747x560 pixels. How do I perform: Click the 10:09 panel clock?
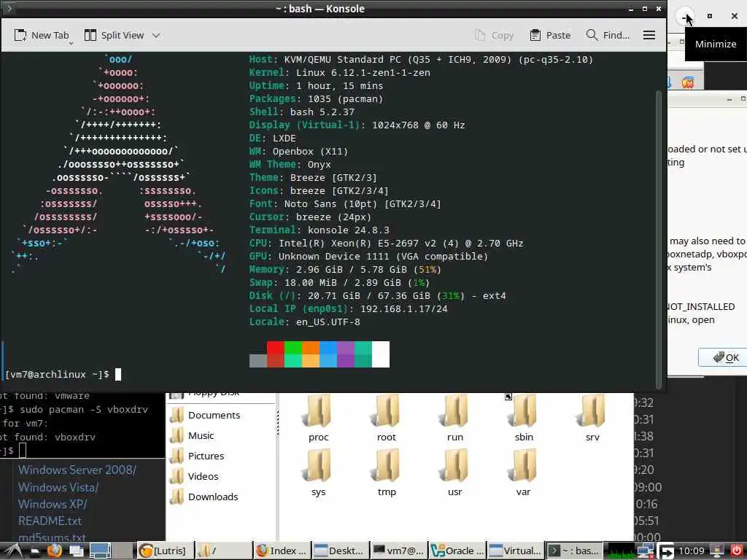pyautogui.click(x=692, y=551)
